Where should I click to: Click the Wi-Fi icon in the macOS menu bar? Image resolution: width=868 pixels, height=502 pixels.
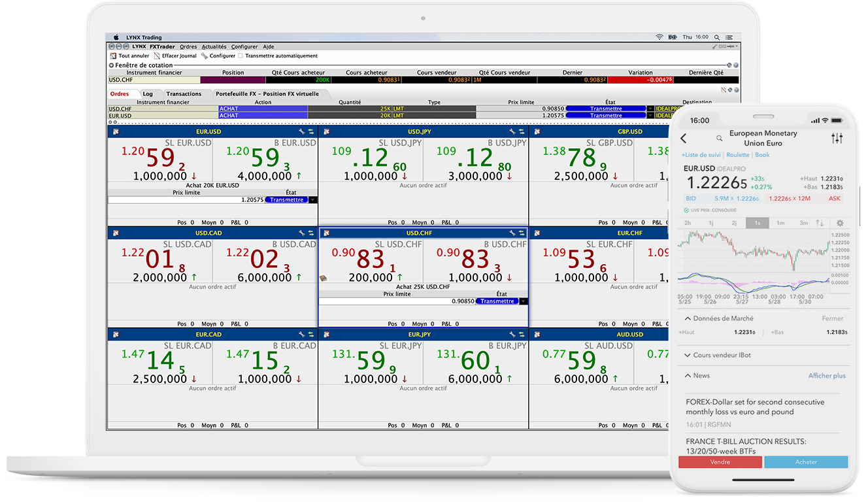tap(659, 37)
